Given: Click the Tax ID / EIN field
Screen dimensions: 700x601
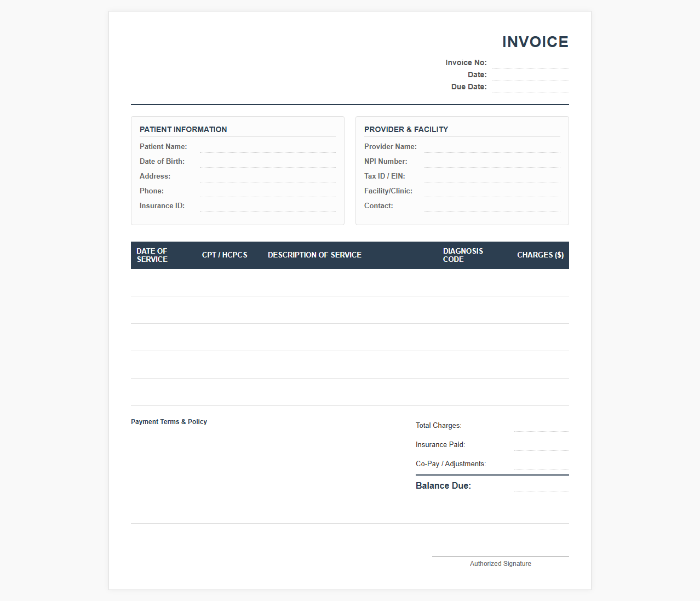Looking at the screenshot, I should pyautogui.click(x=492, y=176).
